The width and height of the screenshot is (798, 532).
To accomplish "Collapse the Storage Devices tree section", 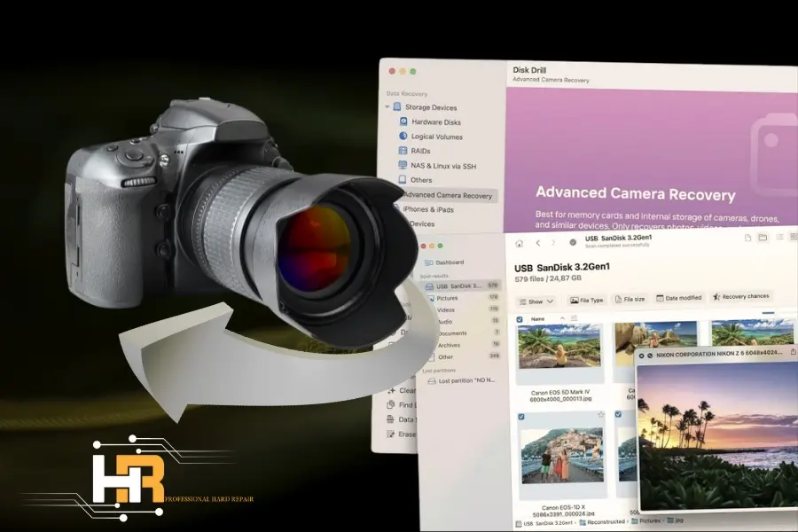I will click(387, 107).
